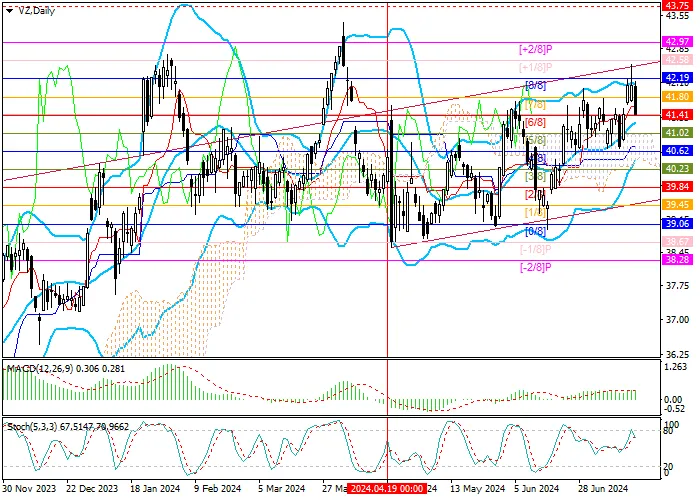Click the olive 41.02 price label

pyautogui.click(x=677, y=133)
